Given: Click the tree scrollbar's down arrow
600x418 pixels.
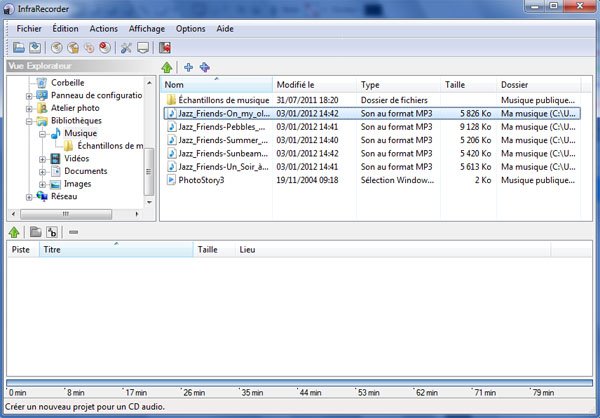Looking at the screenshot, I should [x=149, y=202].
